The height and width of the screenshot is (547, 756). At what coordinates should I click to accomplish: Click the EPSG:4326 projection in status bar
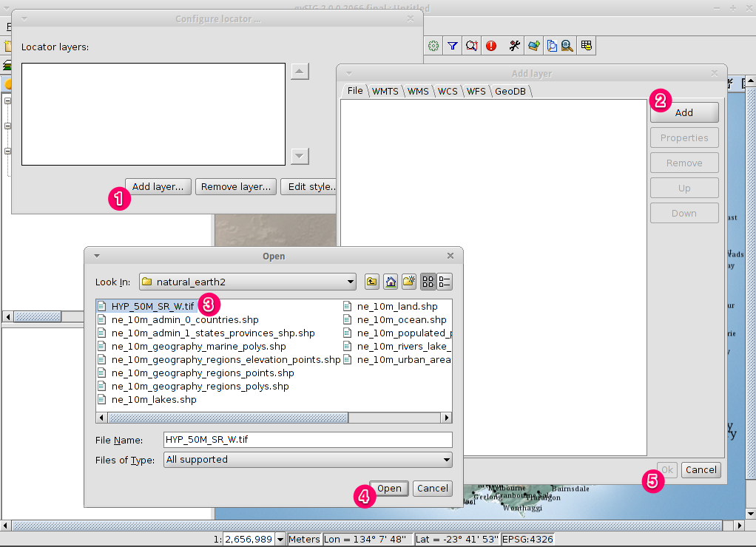click(x=527, y=540)
